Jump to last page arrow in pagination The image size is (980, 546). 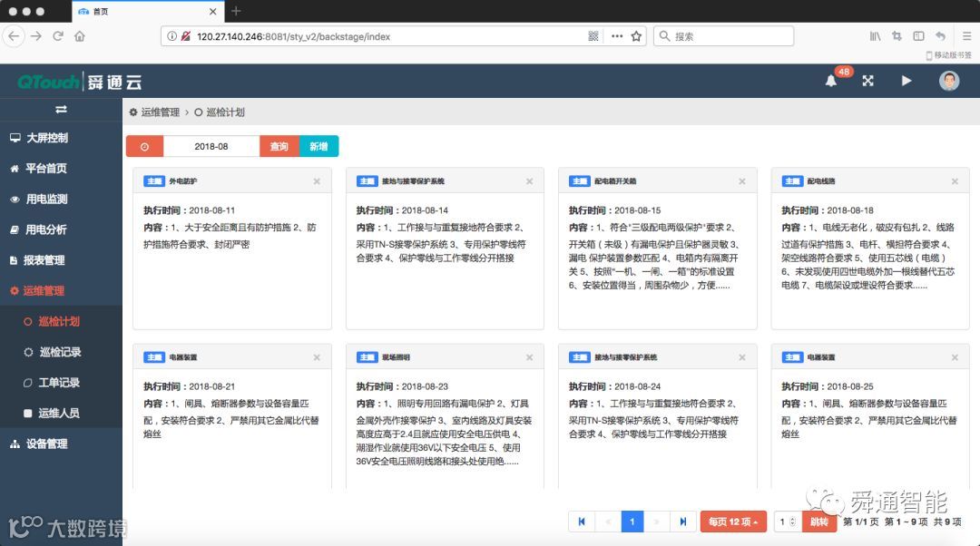tap(682, 522)
